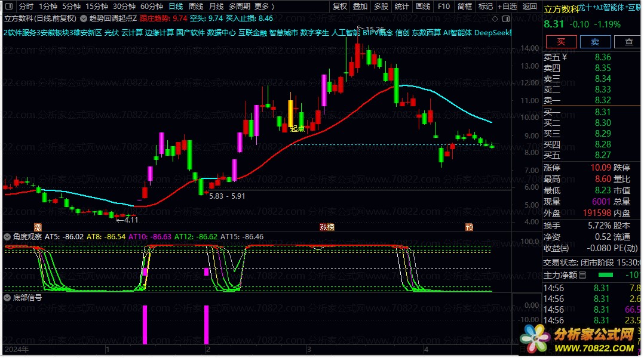The image size is (644, 358).
Task: Open the 趋势回调起点Z indicator dropdown circle
Action: [x=84, y=18]
